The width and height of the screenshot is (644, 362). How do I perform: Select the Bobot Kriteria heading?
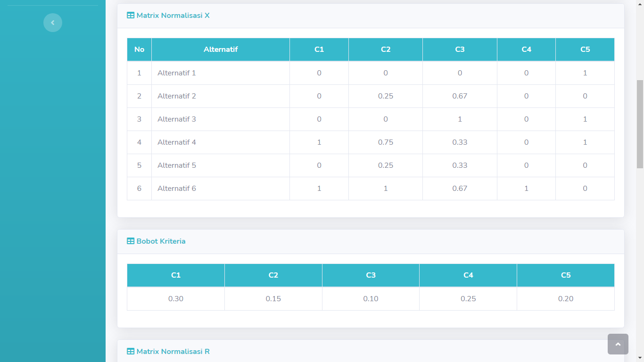[x=161, y=241]
